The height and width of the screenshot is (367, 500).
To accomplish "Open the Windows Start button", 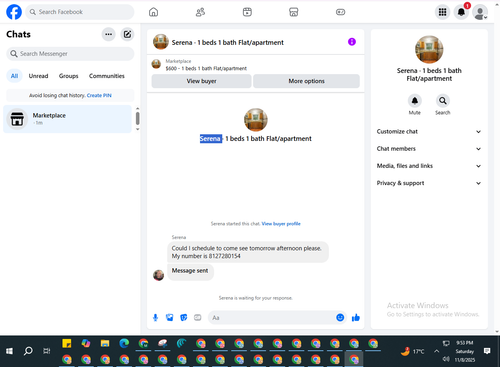I will (9, 351).
